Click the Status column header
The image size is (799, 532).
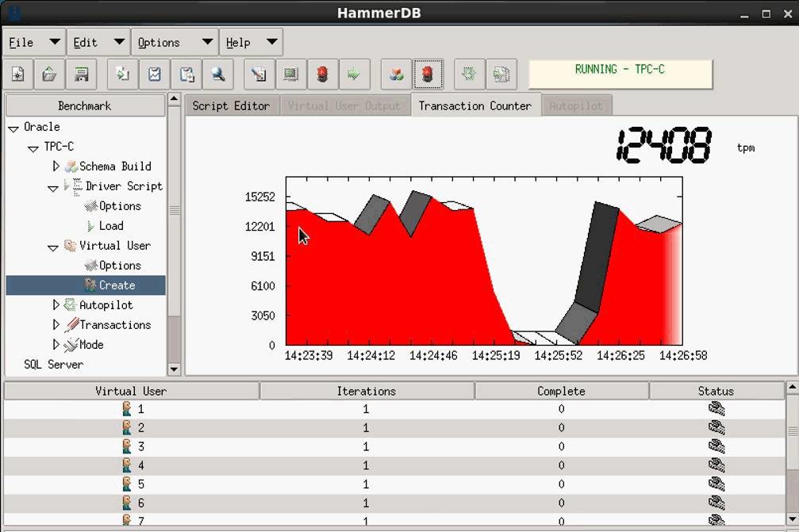[x=716, y=391]
